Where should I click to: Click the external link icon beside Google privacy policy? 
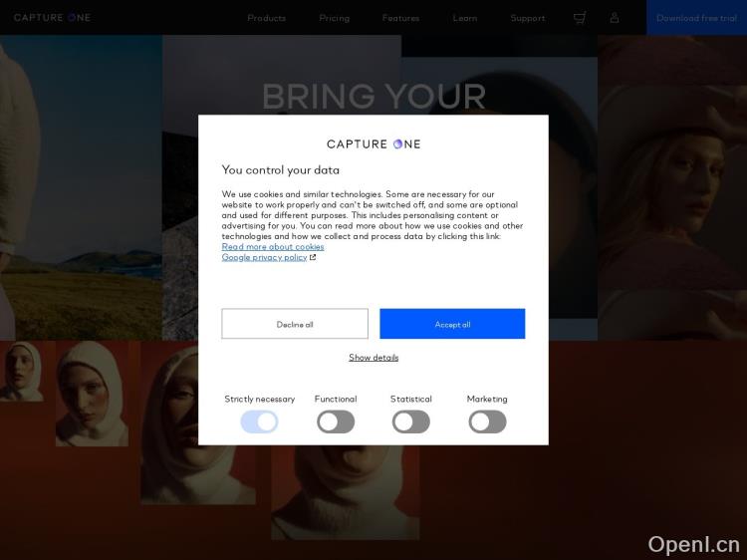[313, 257]
